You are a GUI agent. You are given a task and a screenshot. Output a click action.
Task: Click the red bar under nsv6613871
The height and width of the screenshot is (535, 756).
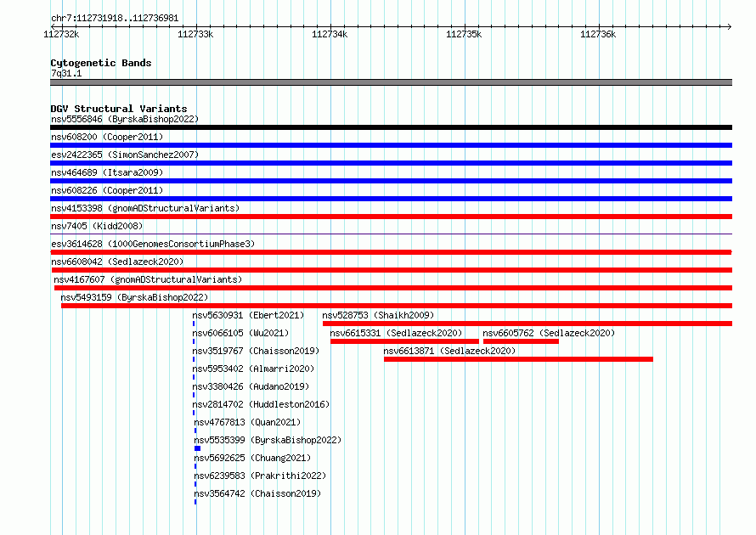pyautogui.click(x=518, y=359)
